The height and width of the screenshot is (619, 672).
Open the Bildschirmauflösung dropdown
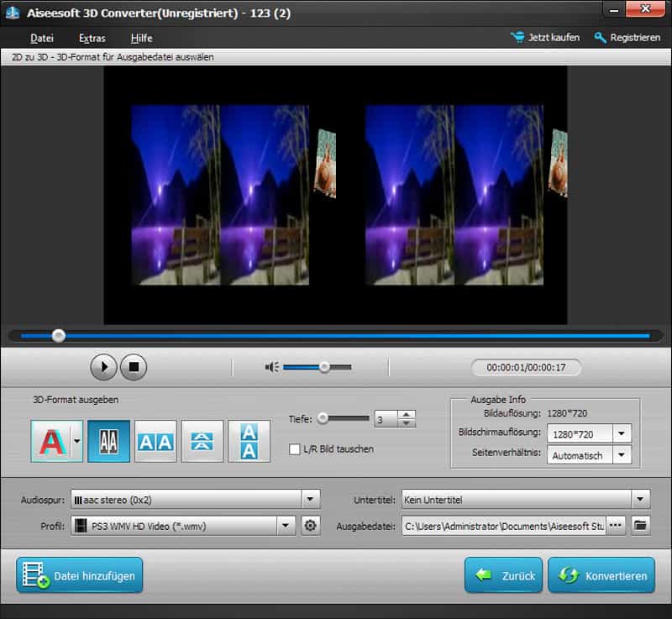[x=622, y=435]
